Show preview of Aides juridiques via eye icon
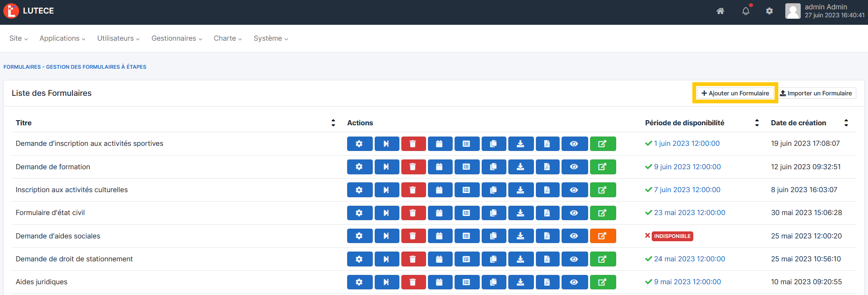 pyautogui.click(x=574, y=282)
